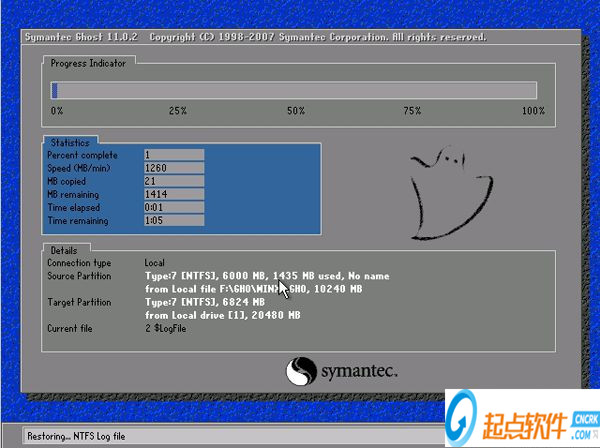Viewport: 600px width, 448px height.
Task: Click the 'from Local file F:\GHO' line
Action: (x=253, y=288)
